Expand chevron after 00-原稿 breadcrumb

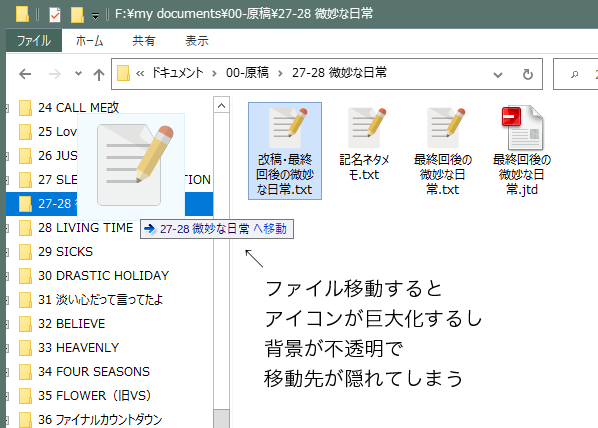tap(280, 74)
